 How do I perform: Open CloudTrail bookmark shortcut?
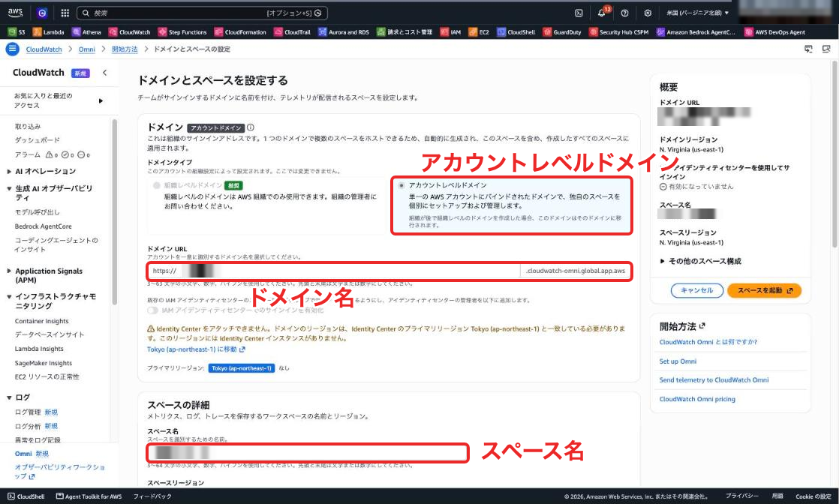point(292,32)
